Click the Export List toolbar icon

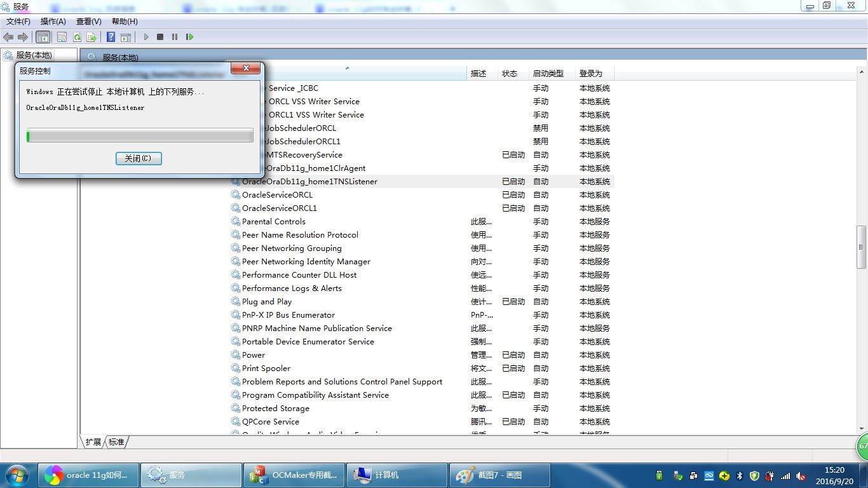92,37
